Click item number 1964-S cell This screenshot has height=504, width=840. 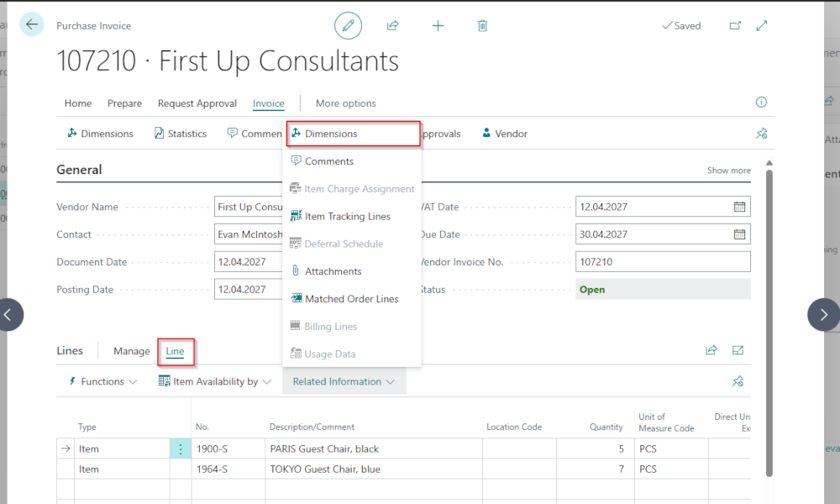228,470
